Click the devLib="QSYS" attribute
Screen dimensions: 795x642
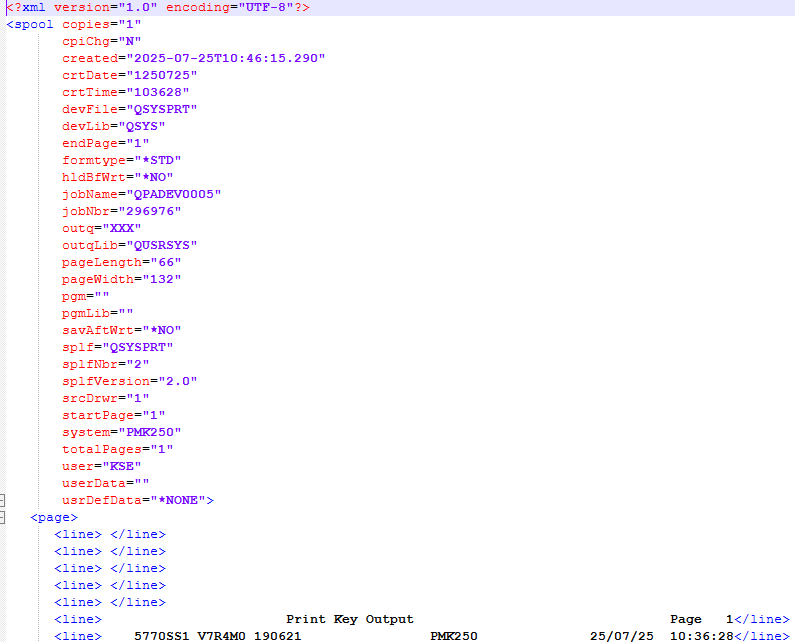point(114,126)
